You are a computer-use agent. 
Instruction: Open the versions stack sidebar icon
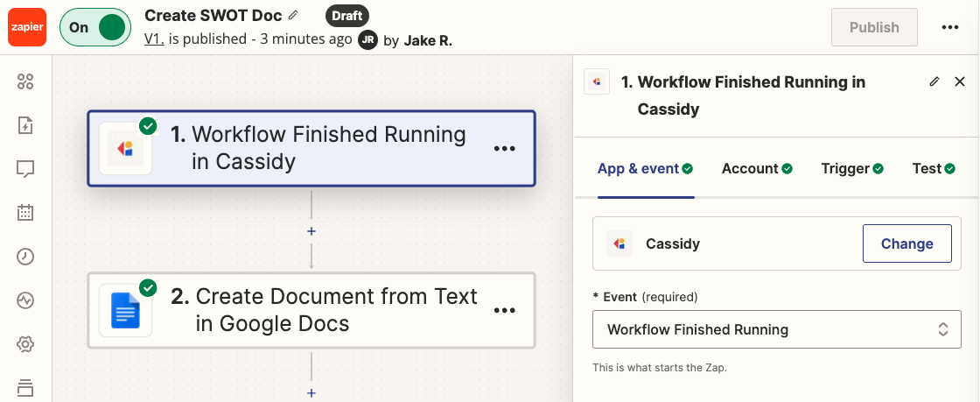[x=25, y=387]
